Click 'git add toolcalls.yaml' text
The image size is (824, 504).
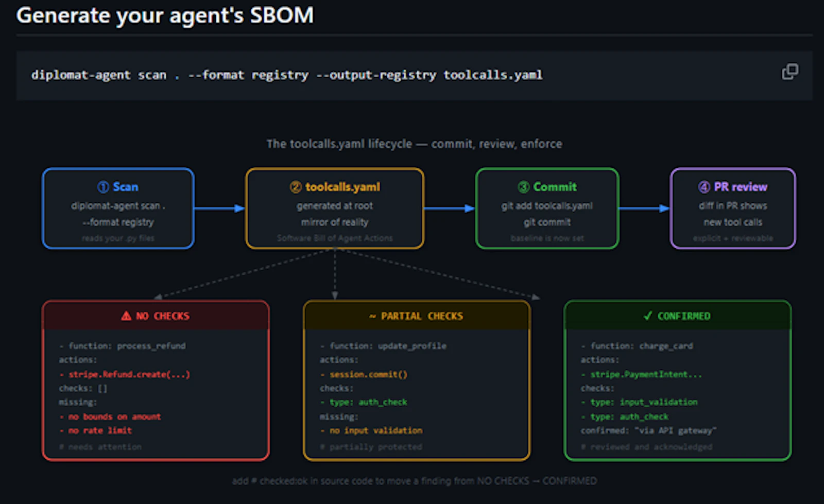(x=547, y=206)
